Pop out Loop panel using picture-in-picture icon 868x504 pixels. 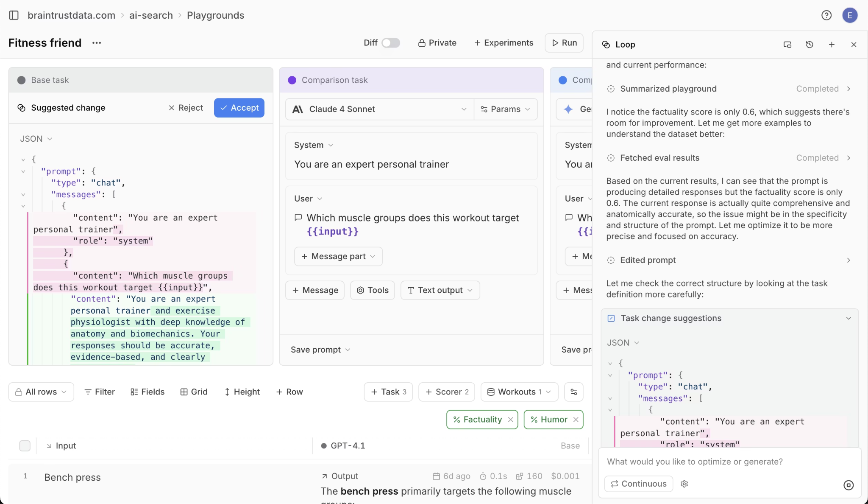tap(787, 44)
